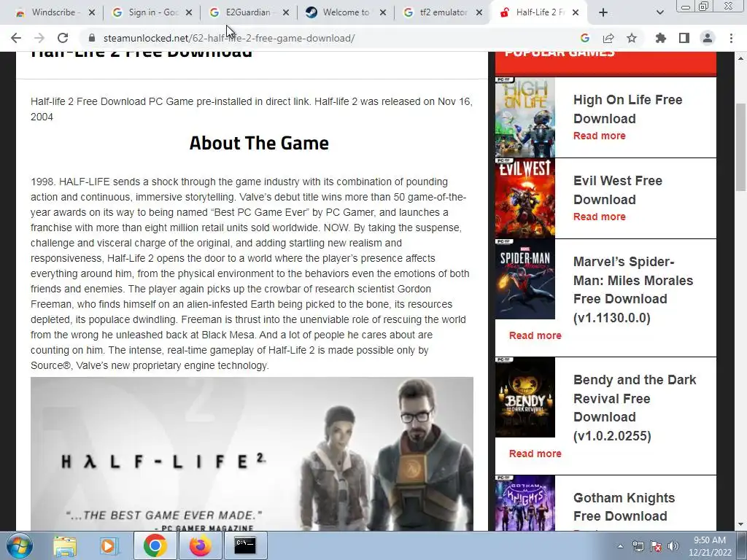Open the Windows Start menu
747x560 pixels.
pos(20,545)
